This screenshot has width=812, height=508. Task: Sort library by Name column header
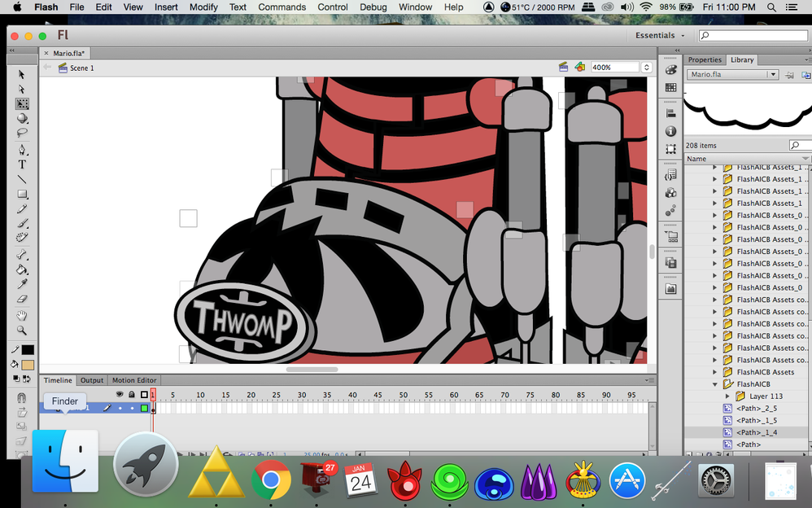coord(747,159)
